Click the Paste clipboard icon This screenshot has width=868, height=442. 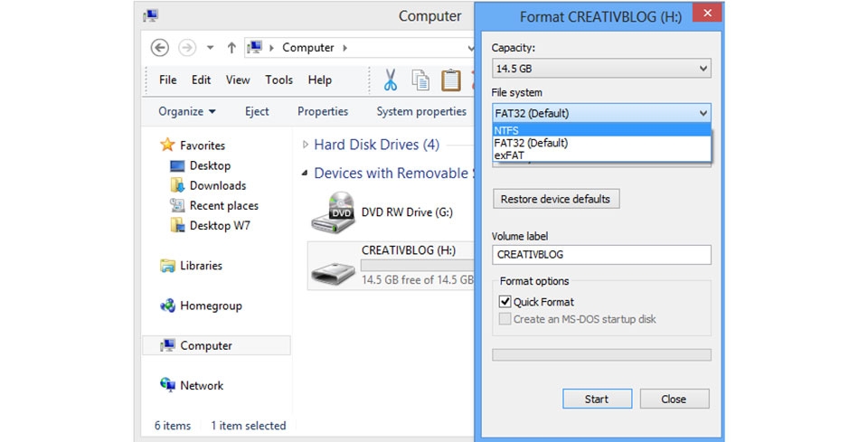point(450,80)
